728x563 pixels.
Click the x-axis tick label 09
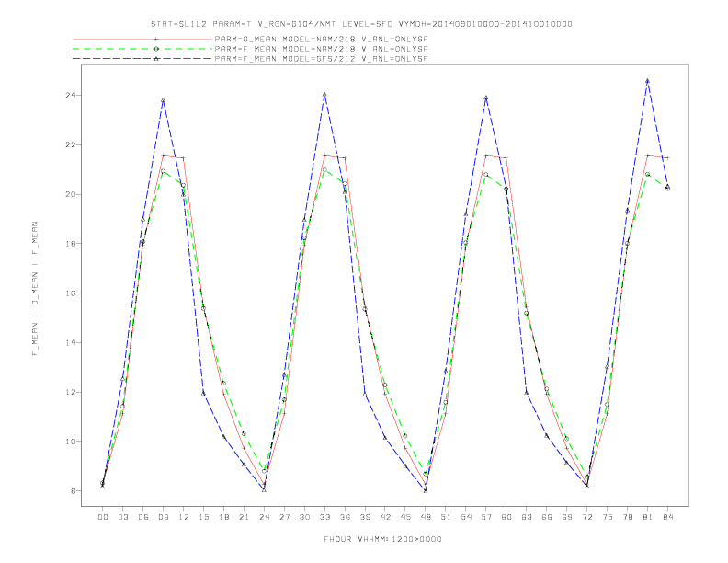[163, 517]
